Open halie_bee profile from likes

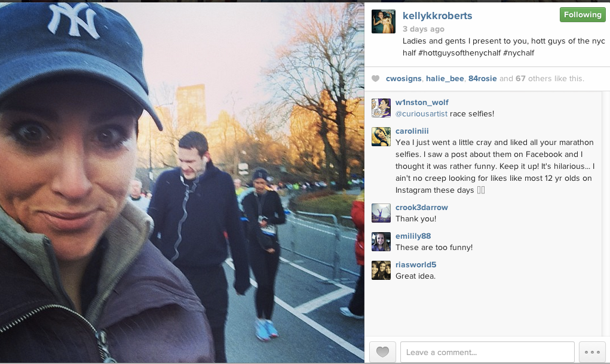(x=445, y=79)
